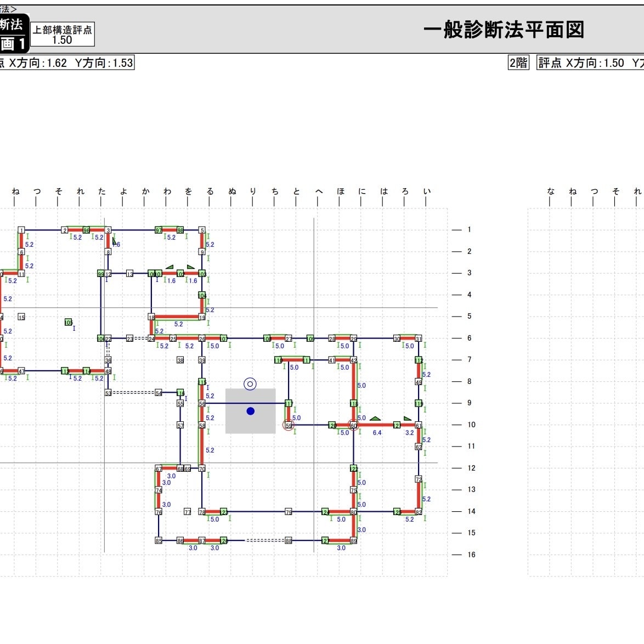Click the double-circle symbol above gray square
The height and width of the screenshot is (644, 644).
tap(250, 384)
